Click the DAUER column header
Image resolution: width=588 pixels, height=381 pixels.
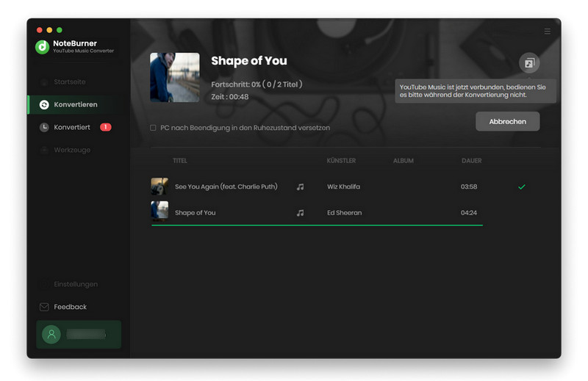coord(471,160)
